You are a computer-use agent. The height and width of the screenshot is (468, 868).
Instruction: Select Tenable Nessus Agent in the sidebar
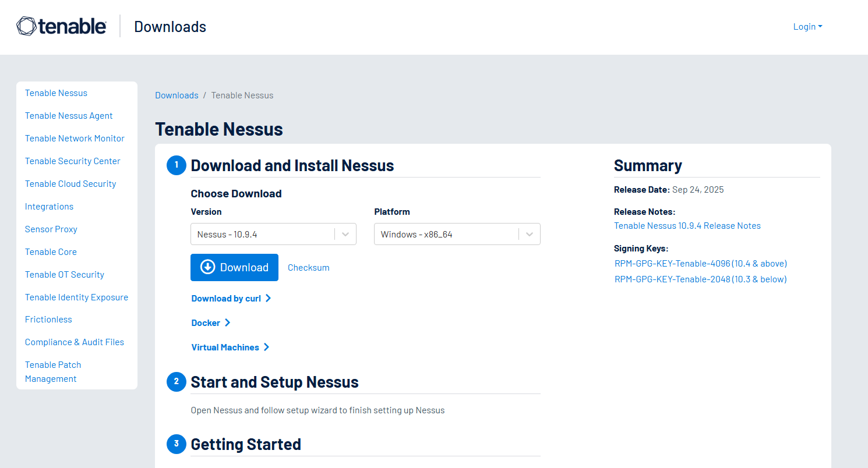click(69, 116)
